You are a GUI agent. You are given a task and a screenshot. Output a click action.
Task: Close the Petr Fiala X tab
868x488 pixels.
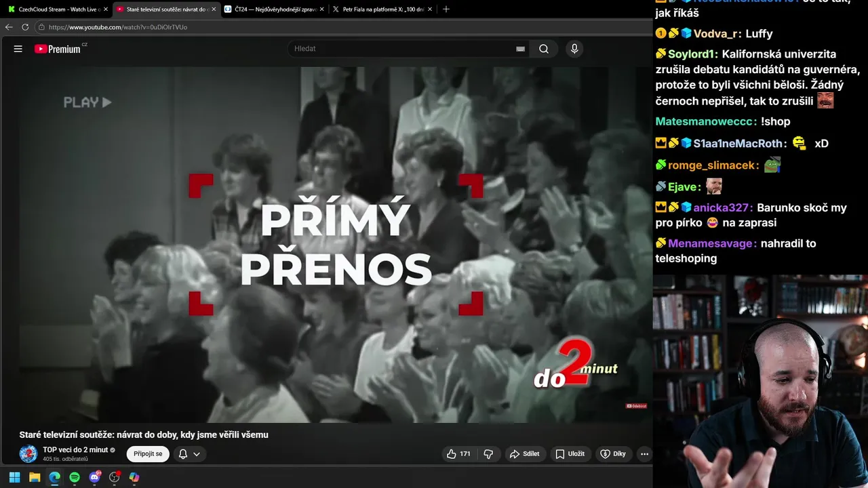coord(429,9)
